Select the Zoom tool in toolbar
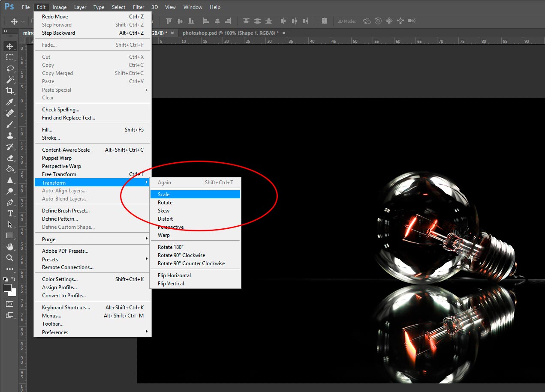Screen dimensions: 545x392 click(10, 258)
